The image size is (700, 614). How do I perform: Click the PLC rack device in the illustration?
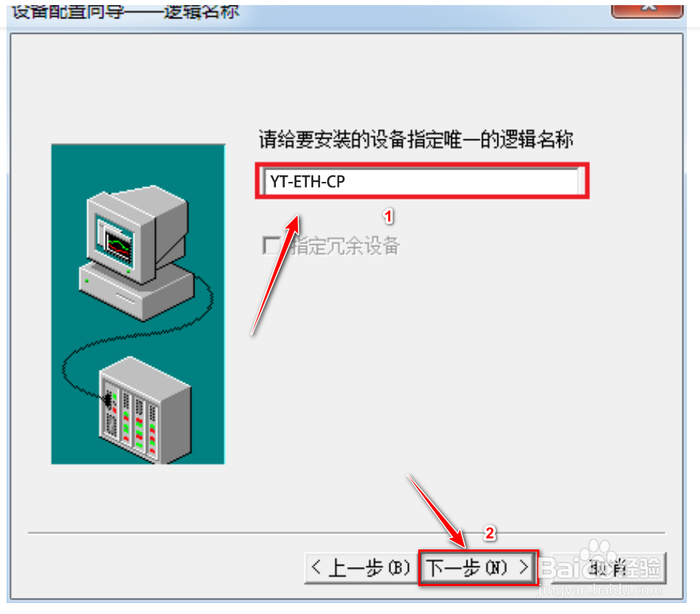click(145, 409)
